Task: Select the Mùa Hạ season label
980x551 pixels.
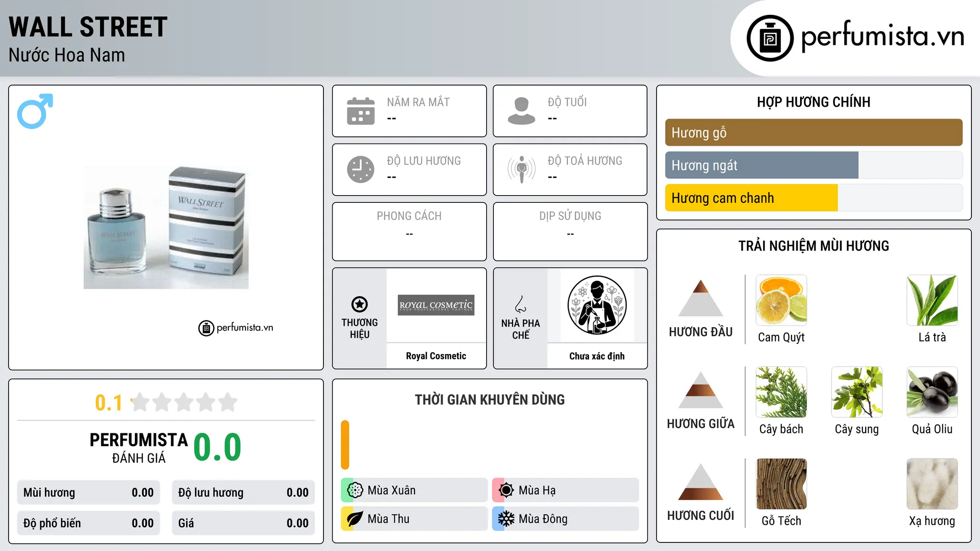Action: click(x=537, y=490)
